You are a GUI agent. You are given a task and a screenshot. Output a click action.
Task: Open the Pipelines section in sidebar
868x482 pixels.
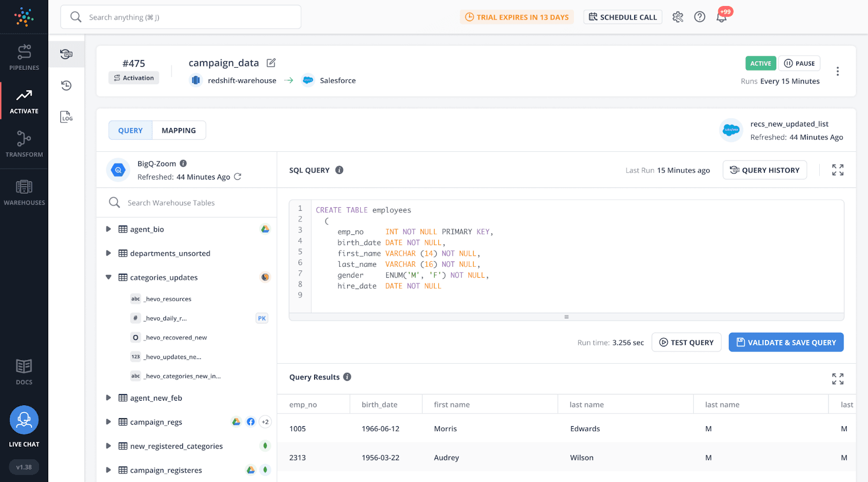(x=24, y=57)
